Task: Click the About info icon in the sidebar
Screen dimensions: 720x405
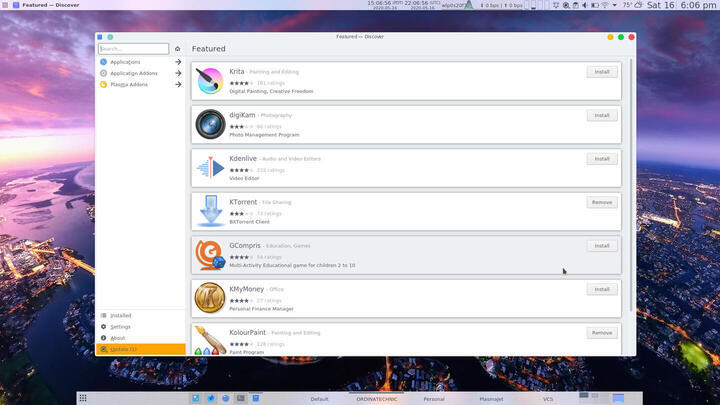Action: tap(103, 338)
